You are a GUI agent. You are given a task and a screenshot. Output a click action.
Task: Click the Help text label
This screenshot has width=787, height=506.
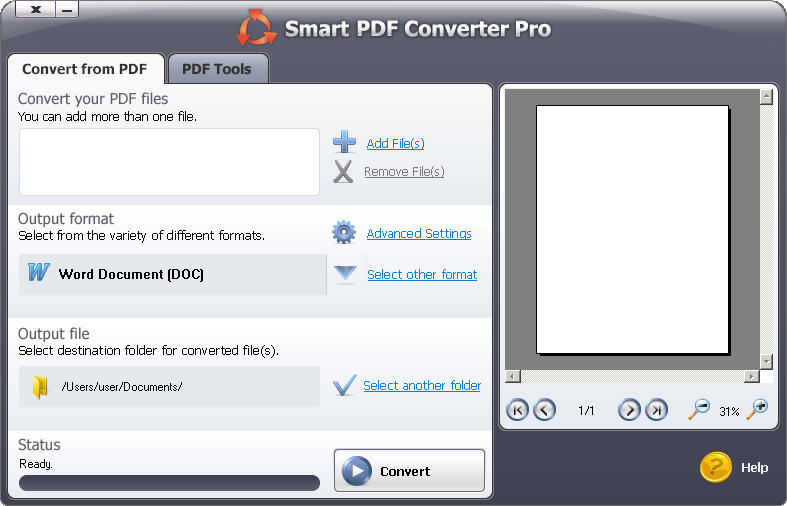pos(754,467)
